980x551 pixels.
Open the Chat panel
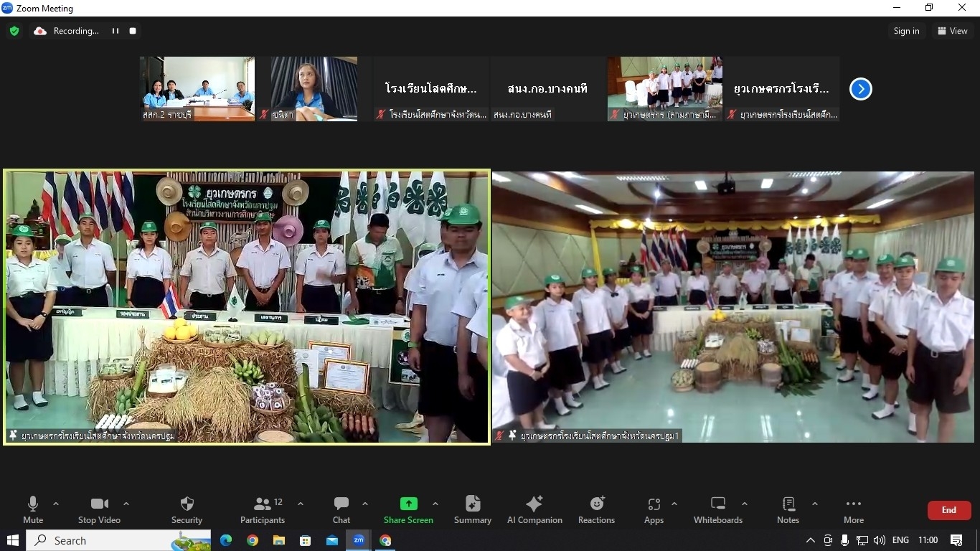(341, 509)
